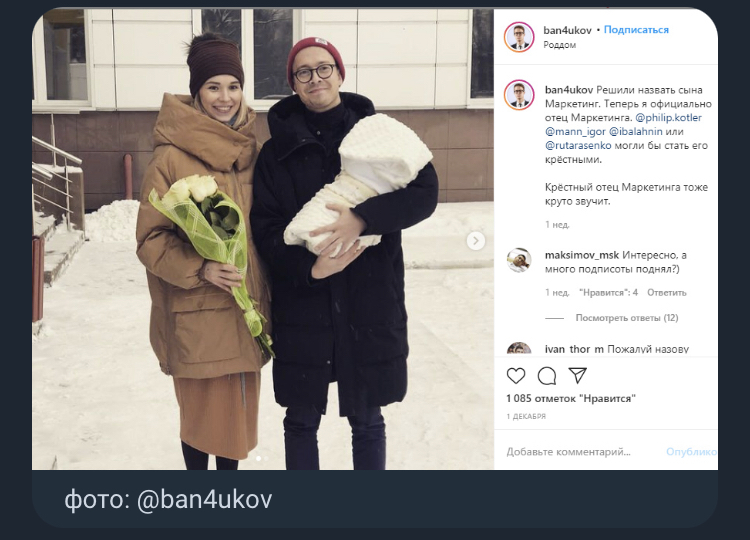Share post with the paper plane icon
The height and width of the screenshot is (540, 750).
(x=577, y=375)
